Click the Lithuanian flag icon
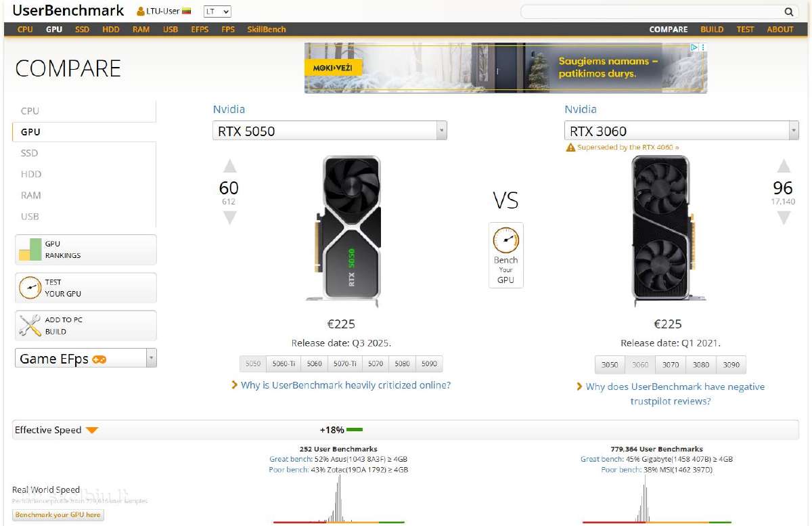Screen dimensions: 812x526 click(x=186, y=12)
